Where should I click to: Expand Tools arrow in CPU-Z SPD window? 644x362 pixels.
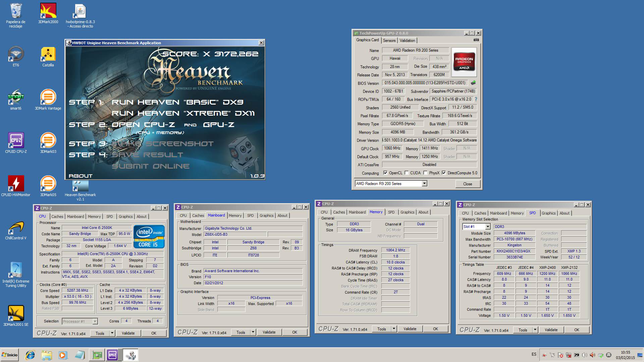[x=535, y=330]
